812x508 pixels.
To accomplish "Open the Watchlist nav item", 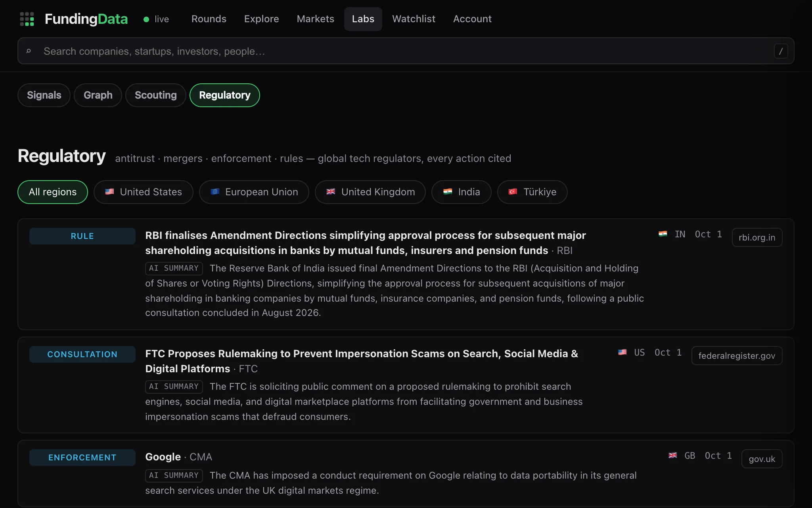I will pyautogui.click(x=414, y=19).
